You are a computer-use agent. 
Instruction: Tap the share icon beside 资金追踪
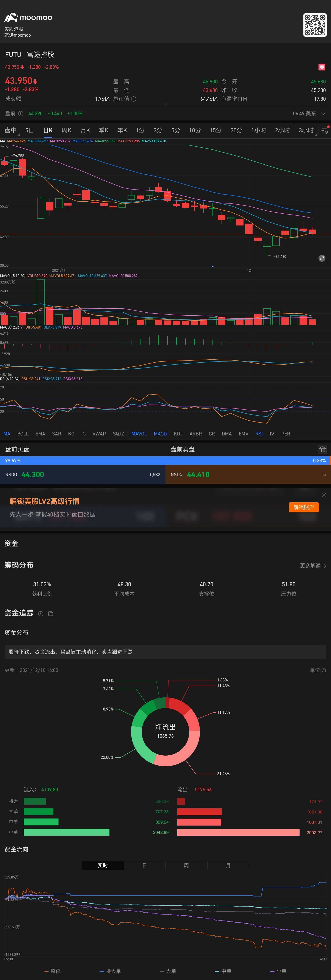click(x=51, y=614)
